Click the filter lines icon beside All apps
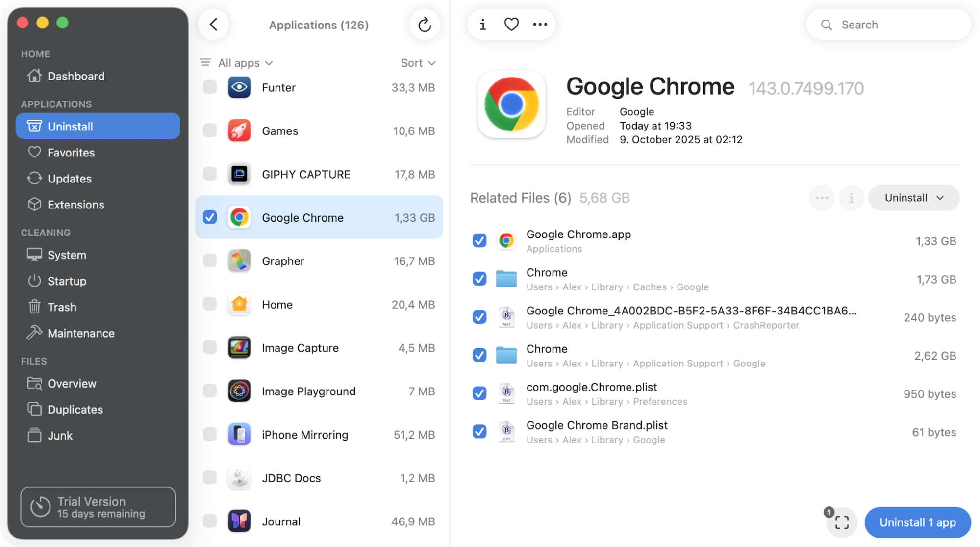Screen dimensions: 980x547 click(205, 63)
